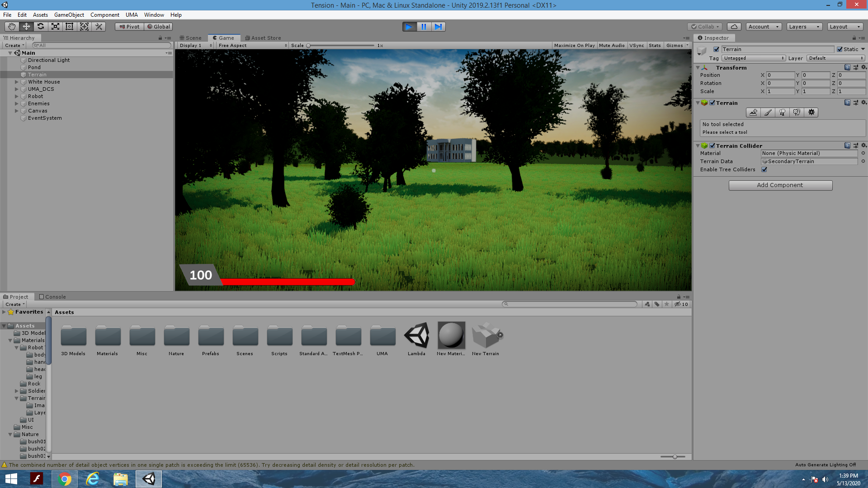The height and width of the screenshot is (488, 868).
Task: Open the Terrain Settings gear tool
Action: 811,112
